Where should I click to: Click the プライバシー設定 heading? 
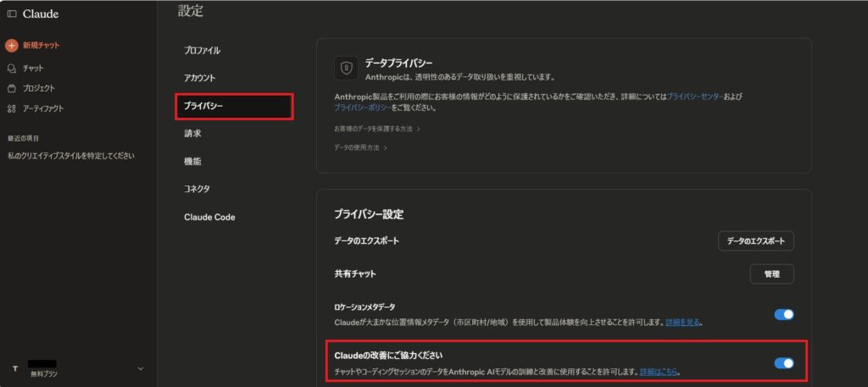(369, 214)
